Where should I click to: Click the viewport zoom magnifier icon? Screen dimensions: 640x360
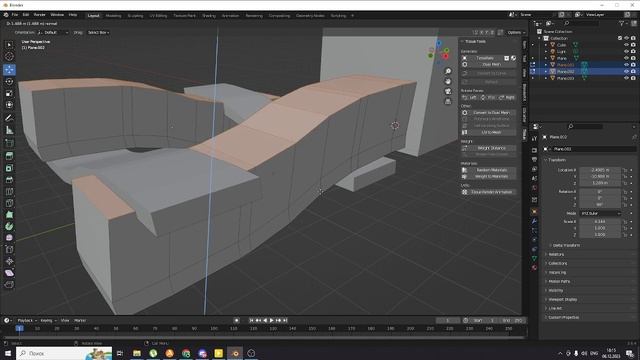point(448,71)
